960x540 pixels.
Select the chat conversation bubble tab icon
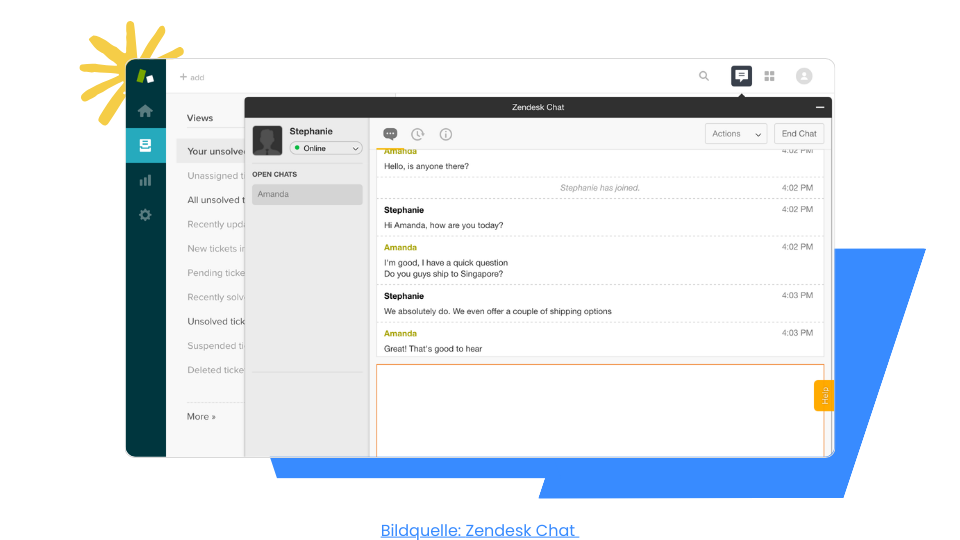390,134
